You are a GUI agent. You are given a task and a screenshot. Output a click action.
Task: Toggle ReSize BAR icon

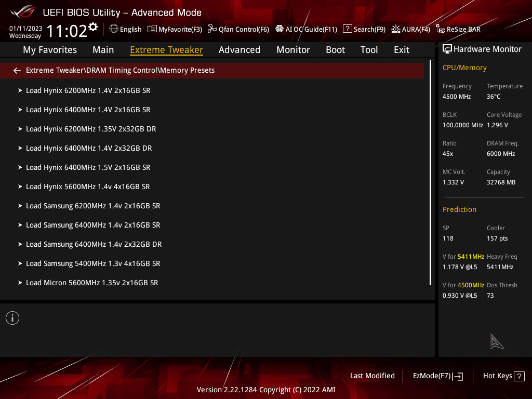[x=441, y=29]
